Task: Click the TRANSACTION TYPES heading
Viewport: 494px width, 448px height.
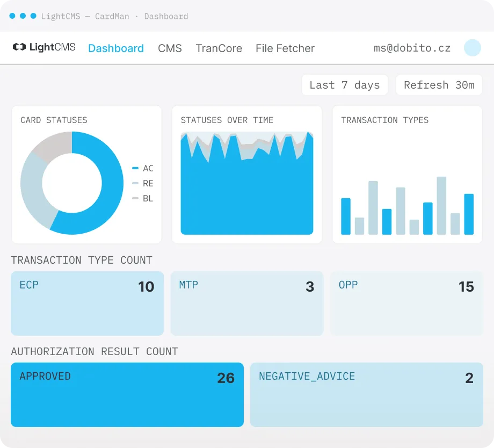Action: click(385, 120)
